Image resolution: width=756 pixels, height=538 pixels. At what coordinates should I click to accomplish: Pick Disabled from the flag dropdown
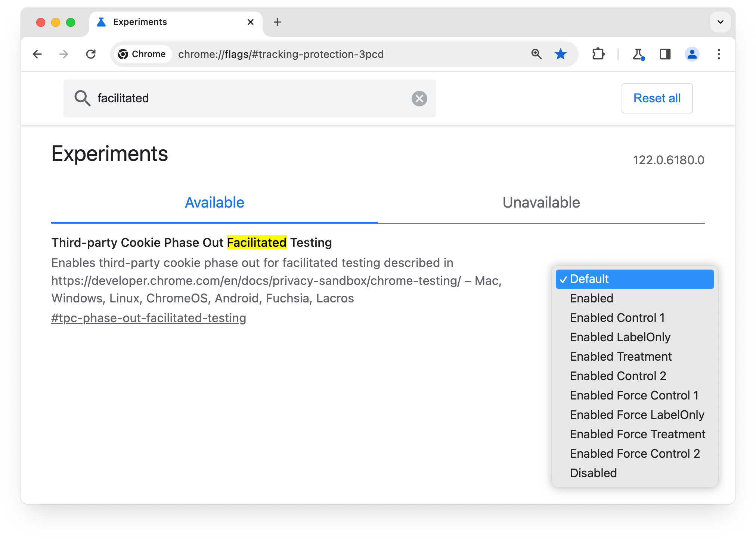[x=593, y=473]
